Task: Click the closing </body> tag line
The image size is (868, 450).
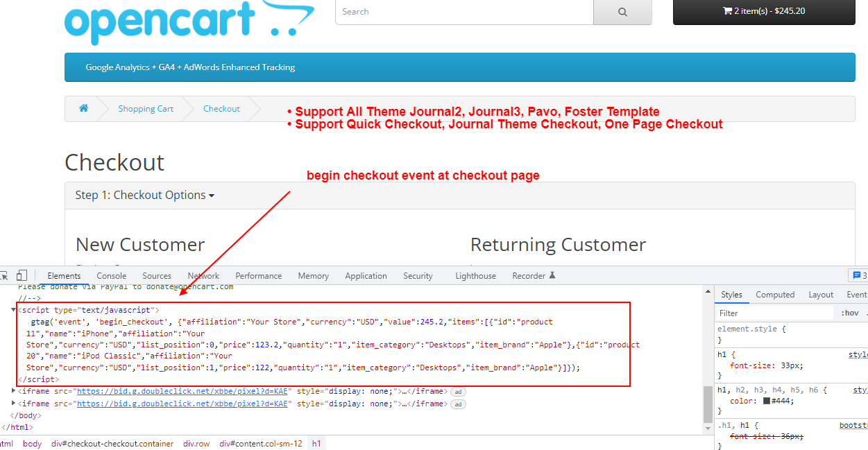Action: (26, 415)
